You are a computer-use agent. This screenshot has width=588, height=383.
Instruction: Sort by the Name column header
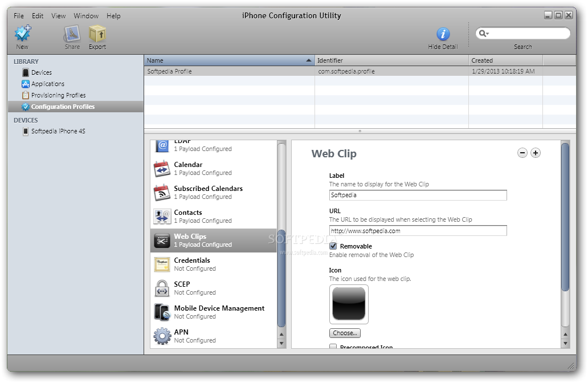(229, 60)
